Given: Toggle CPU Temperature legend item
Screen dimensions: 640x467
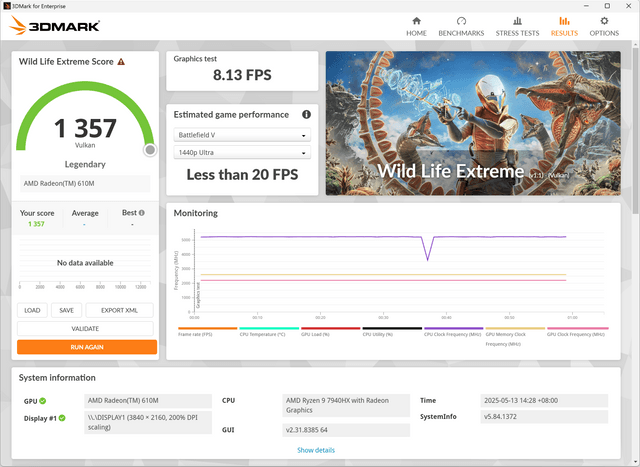Looking at the screenshot, I should 269,331.
